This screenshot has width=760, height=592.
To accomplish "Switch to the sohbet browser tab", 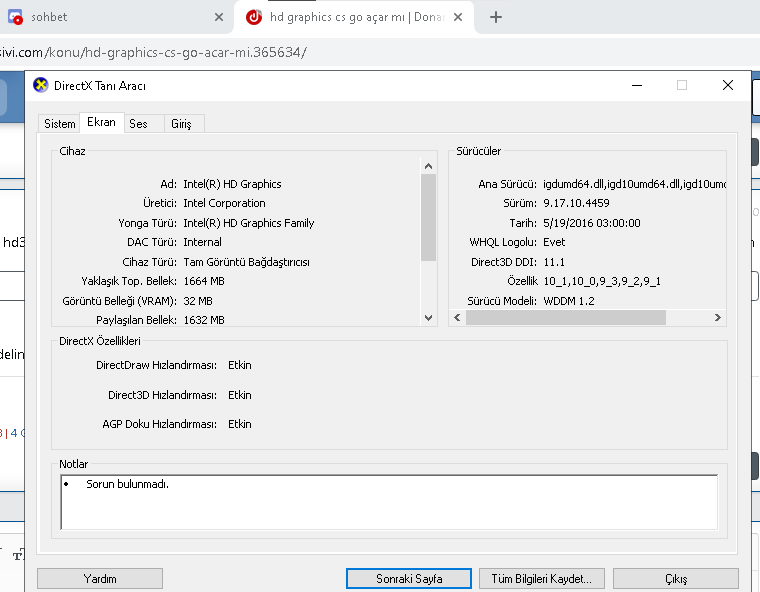I will click(x=116, y=17).
